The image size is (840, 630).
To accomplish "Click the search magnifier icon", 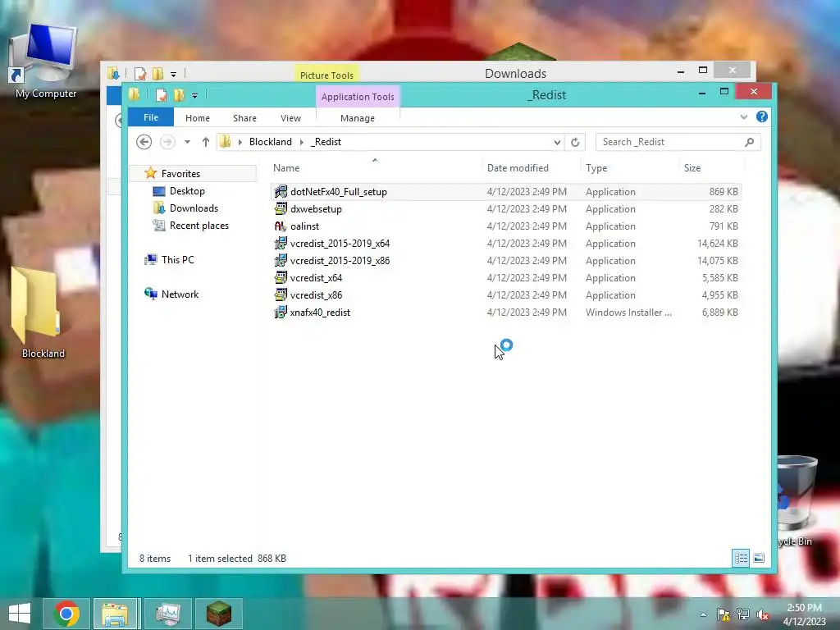I will click(x=750, y=142).
